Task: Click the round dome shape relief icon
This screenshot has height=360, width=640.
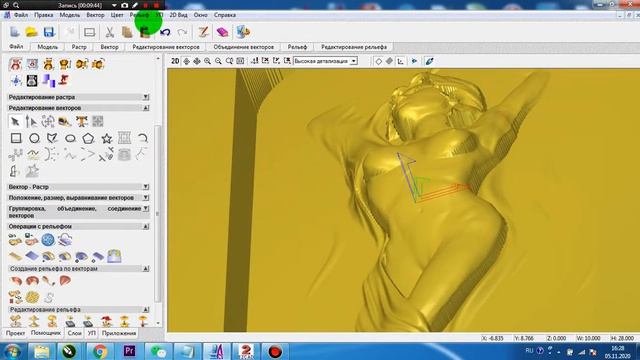Action: 31,281
